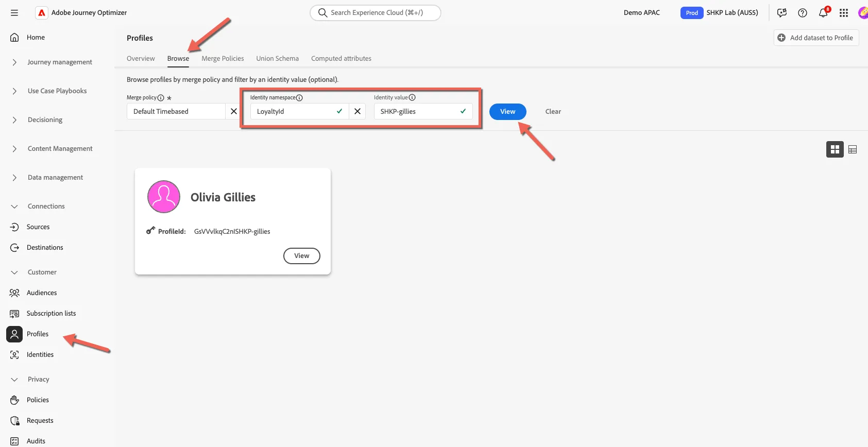Collapse the Connections section
Viewport: 868px width, 447px height.
14,206
